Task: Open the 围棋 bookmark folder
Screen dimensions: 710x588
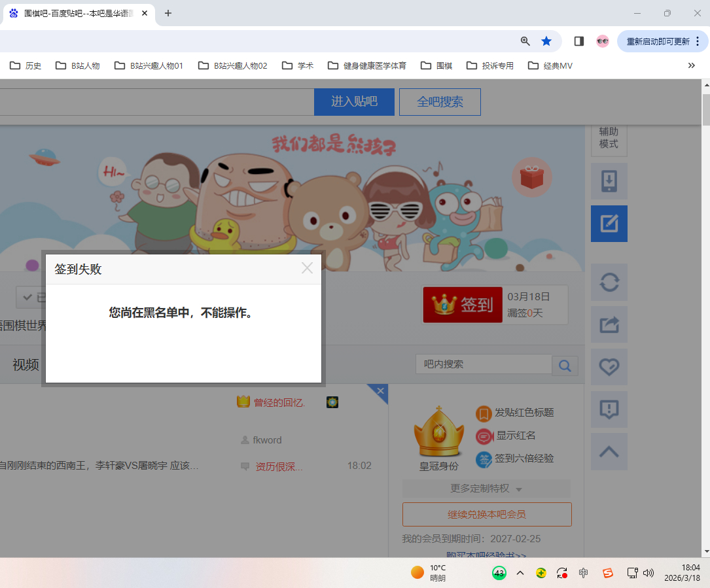Action: (436, 65)
